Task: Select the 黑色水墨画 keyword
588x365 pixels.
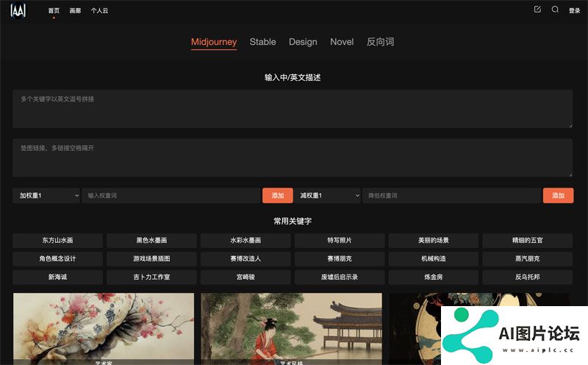Action: point(151,241)
